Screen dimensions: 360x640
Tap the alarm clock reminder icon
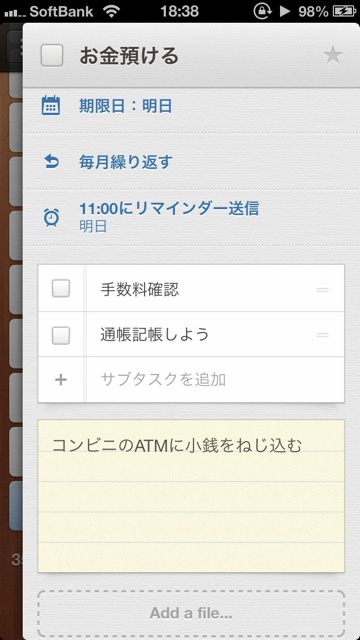pyautogui.click(x=51, y=217)
